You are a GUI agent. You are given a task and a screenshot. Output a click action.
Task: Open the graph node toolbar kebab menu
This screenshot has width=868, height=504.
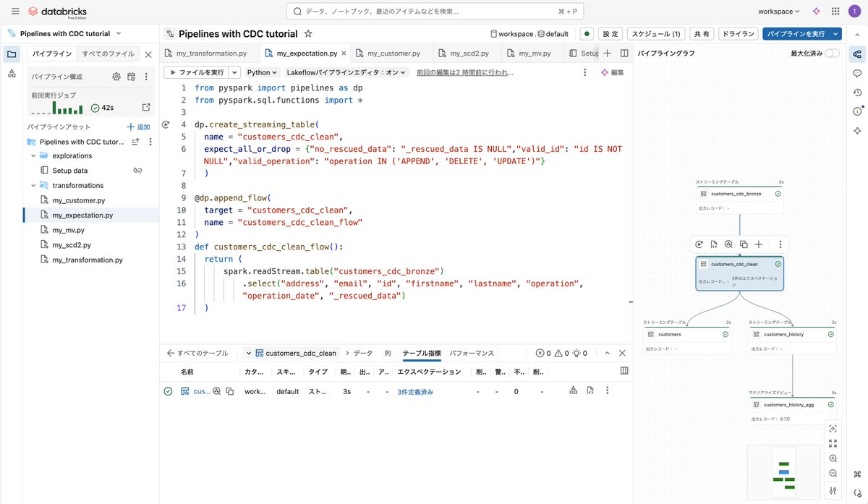click(x=780, y=244)
